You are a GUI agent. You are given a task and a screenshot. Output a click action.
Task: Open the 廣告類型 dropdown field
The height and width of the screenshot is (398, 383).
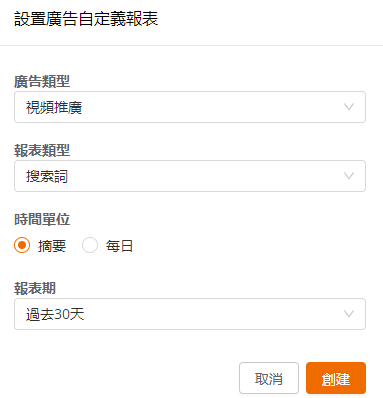click(x=190, y=107)
